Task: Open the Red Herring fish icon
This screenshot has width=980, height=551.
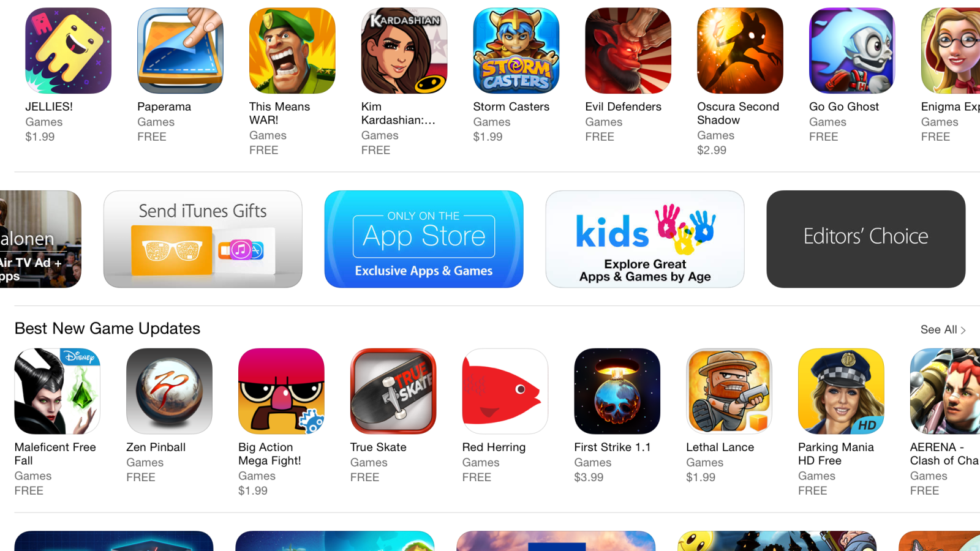Action: click(x=505, y=391)
